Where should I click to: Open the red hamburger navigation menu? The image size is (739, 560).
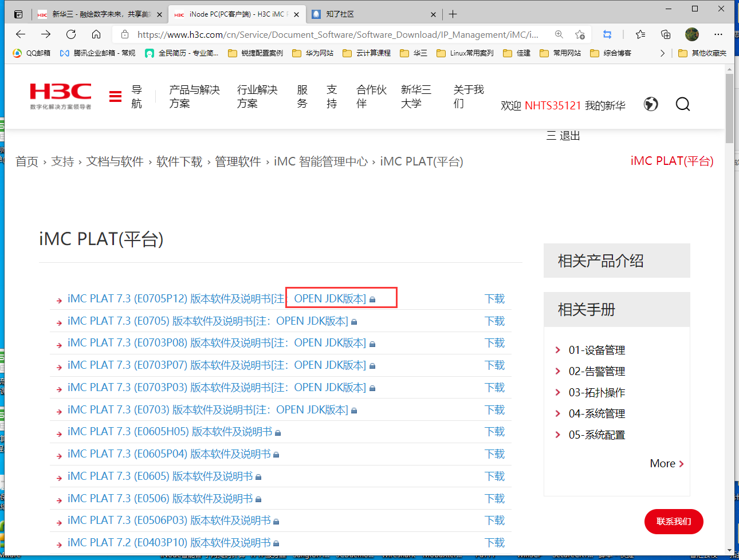pos(115,96)
